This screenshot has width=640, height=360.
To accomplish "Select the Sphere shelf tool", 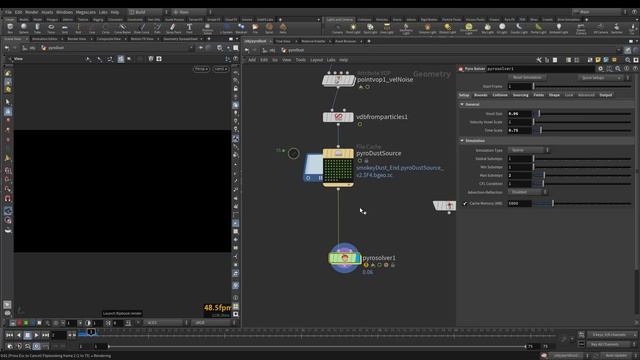I will point(24,29).
